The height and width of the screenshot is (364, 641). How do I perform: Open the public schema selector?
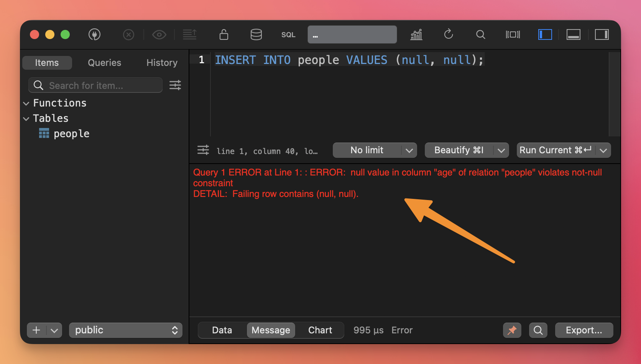[126, 330]
